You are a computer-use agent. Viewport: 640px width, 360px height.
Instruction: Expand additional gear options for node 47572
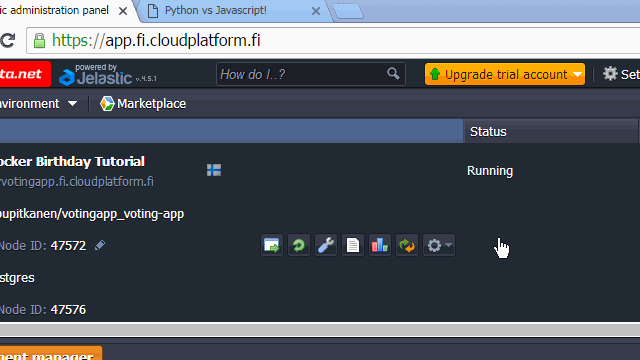(439, 245)
